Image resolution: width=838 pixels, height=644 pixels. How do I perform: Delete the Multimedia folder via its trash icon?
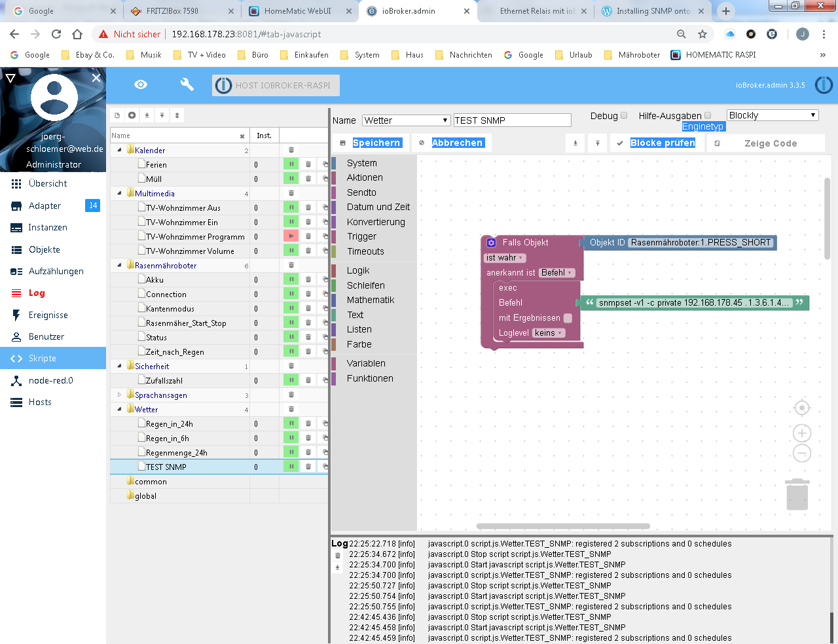coord(291,193)
